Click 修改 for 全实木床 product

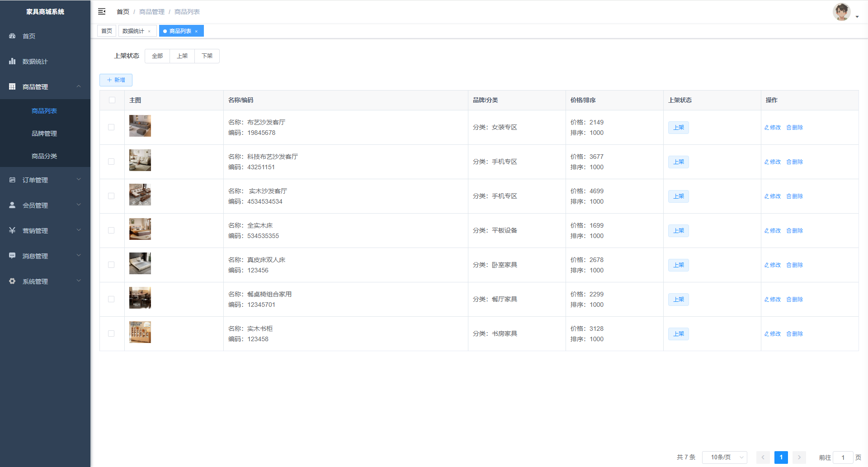(773, 231)
